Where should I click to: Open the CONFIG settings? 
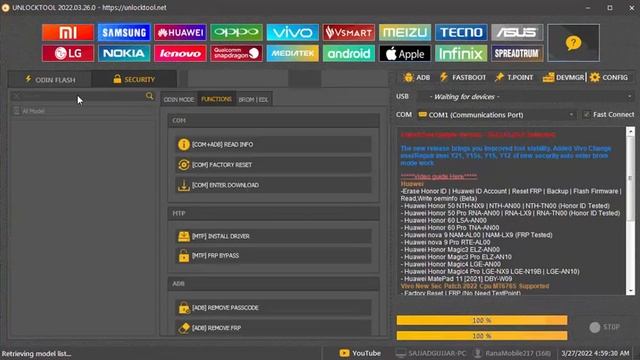(609, 77)
